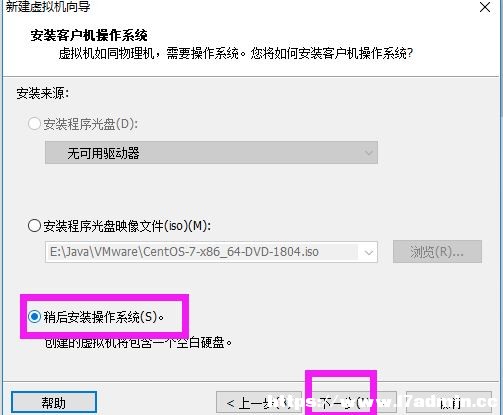Screen dimensions: 503x415
Task: Click the chevron arrow in 无可用驱动器 box
Action: (368, 153)
